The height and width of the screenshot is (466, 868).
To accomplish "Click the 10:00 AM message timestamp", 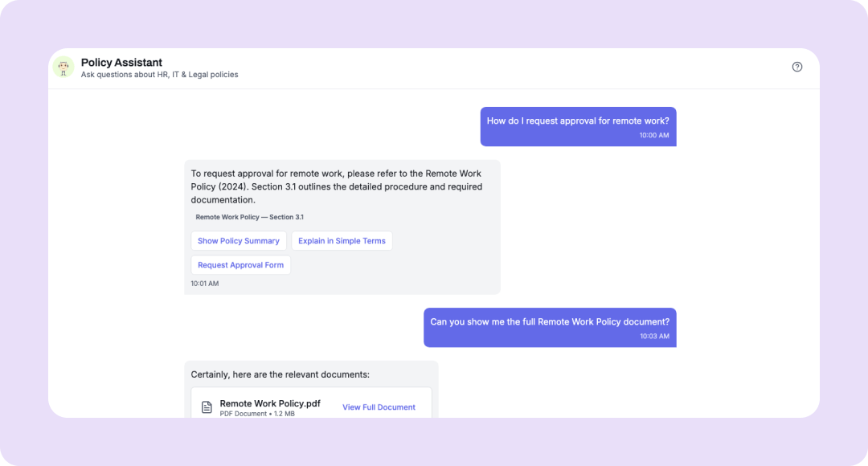I will 653,135.
